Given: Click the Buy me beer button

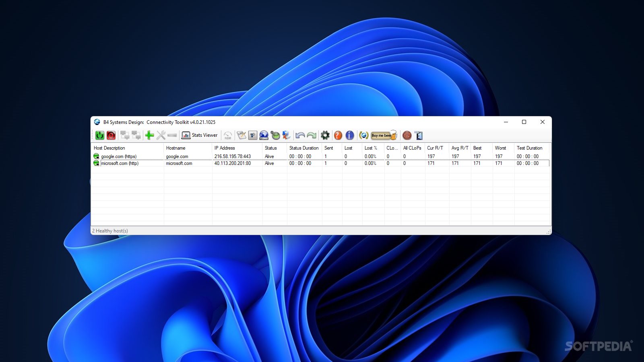Looking at the screenshot, I should click(384, 136).
